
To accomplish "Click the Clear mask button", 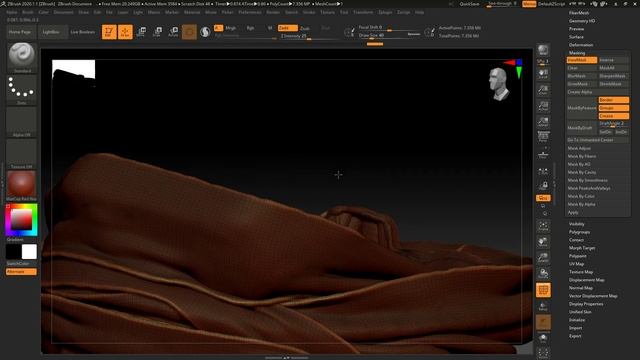I will coord(582,68).
